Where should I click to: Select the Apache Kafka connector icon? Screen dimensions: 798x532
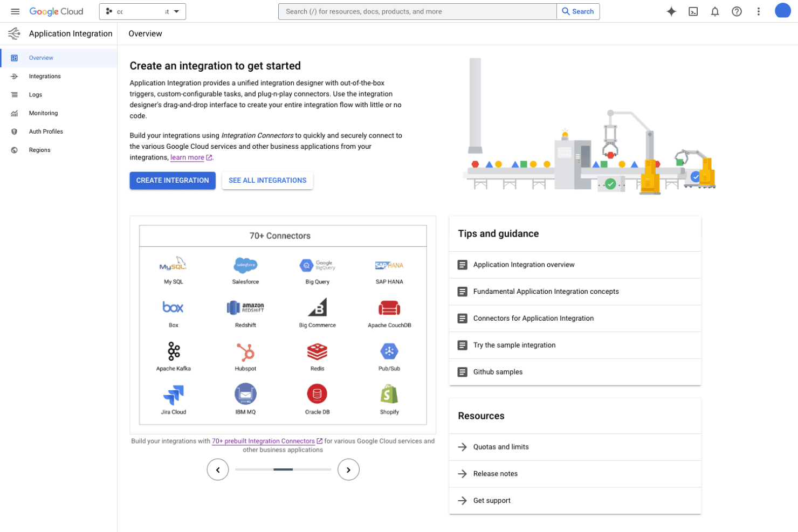tap(174, 351)
